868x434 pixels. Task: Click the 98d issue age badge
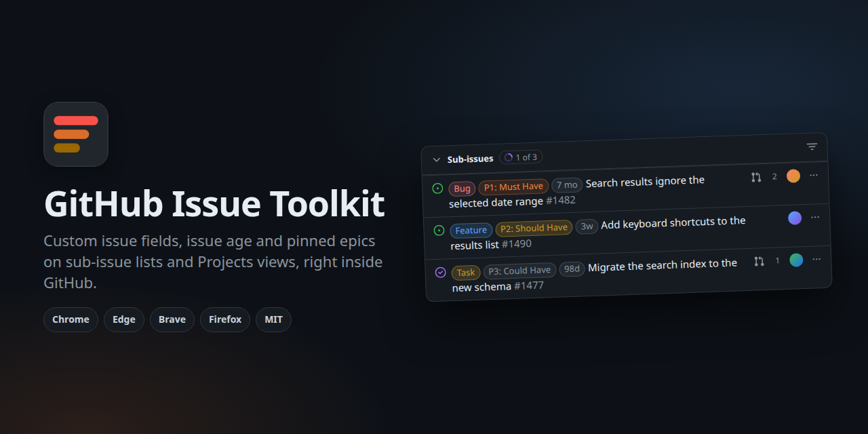pos(572,269)
